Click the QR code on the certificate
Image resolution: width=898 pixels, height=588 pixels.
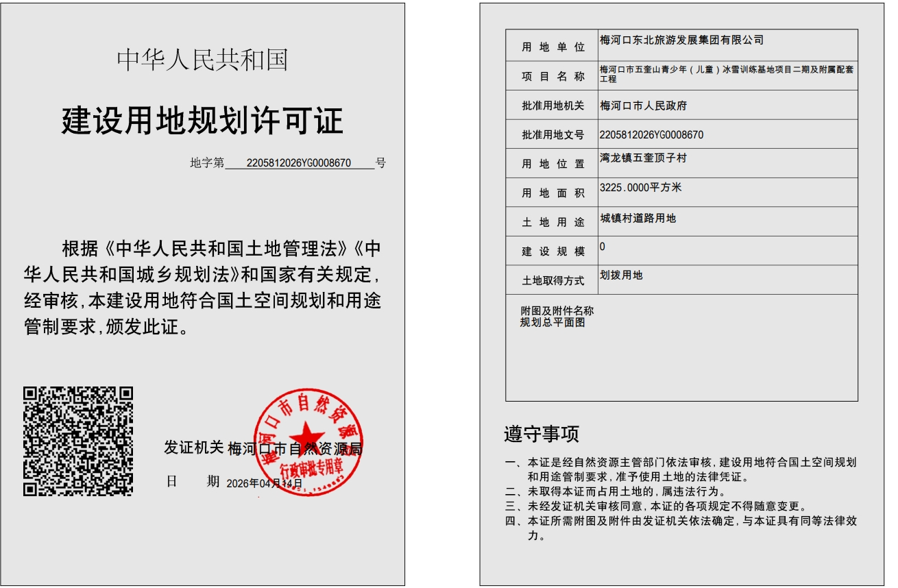pyautogui.click(x=78, y=441)
